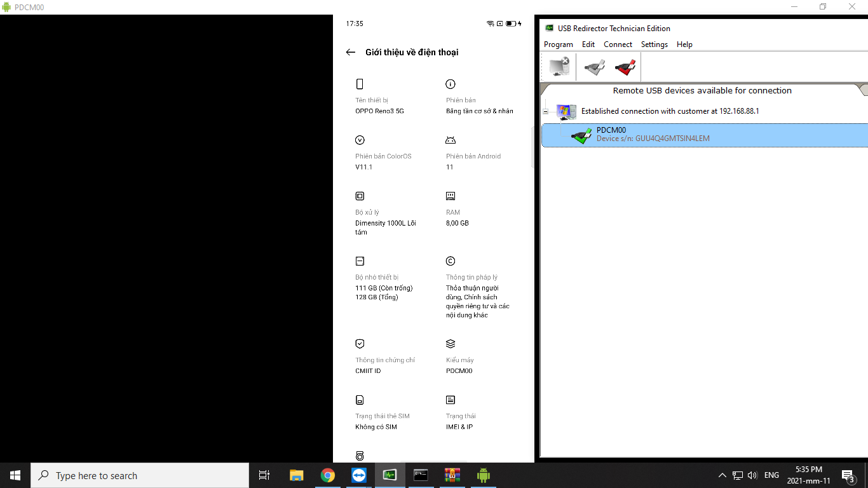Click the taskbar search box
This screenshot has height=488, width=868.
[140, 475]
